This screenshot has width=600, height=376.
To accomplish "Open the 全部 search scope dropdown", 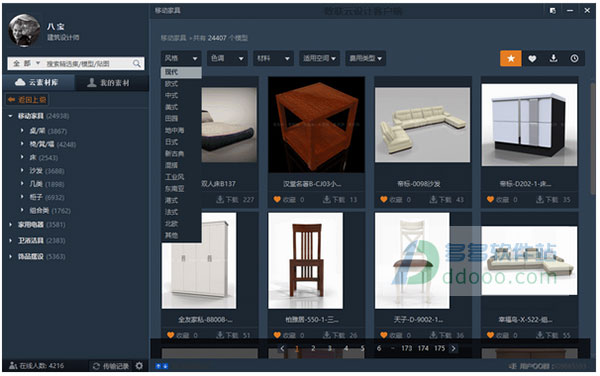I will point(26,63).
